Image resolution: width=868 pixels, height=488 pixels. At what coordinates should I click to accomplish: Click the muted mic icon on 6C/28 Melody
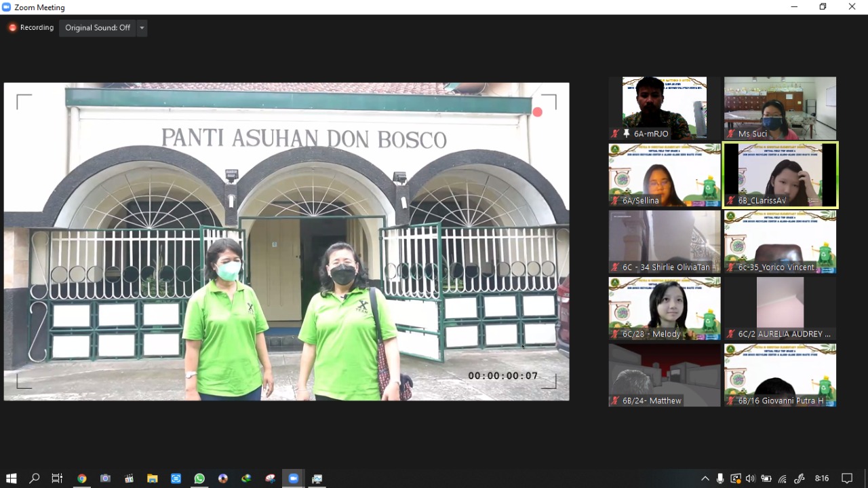[x=615, y=334]
